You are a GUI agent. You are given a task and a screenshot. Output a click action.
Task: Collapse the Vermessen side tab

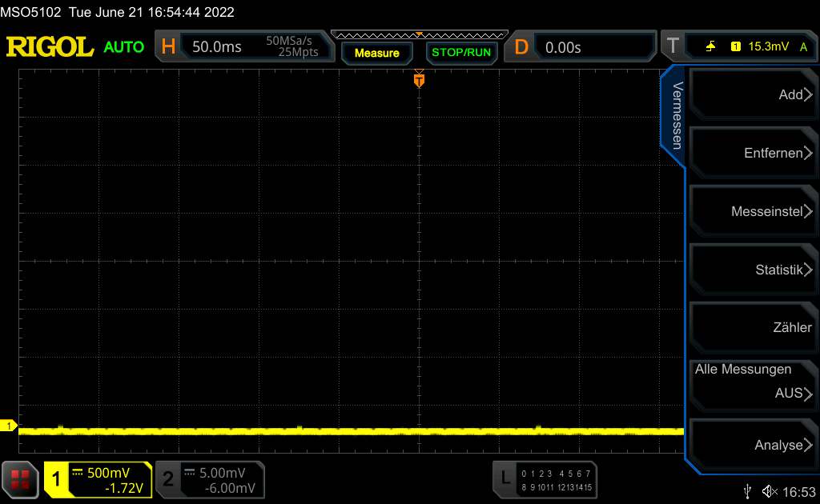(675, 116)
